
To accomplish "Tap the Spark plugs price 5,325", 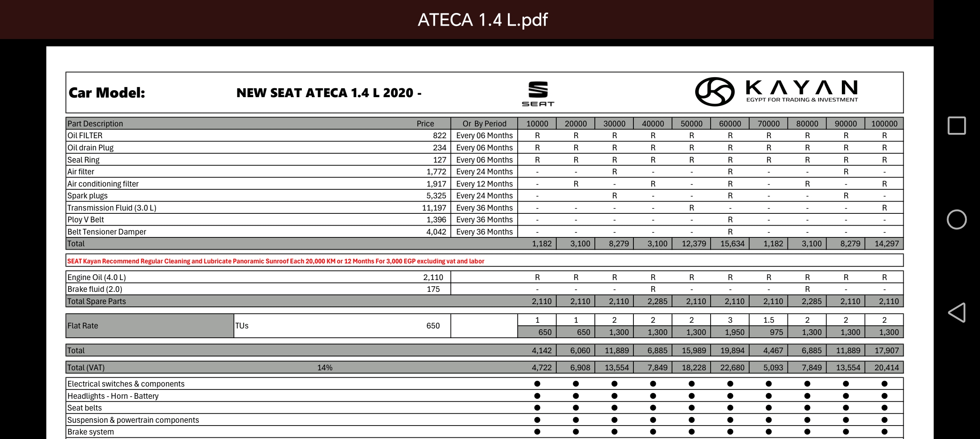I will coord(436,196).
